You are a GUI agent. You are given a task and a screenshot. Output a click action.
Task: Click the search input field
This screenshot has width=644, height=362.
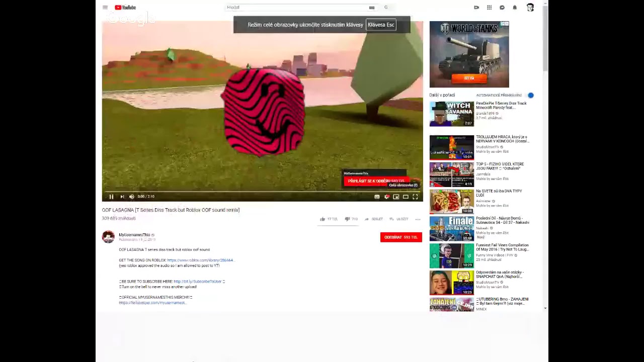point(297,8)
